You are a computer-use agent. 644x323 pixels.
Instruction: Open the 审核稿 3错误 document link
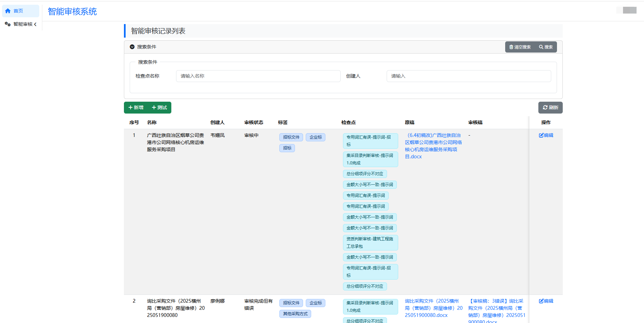tap(496, 308)
